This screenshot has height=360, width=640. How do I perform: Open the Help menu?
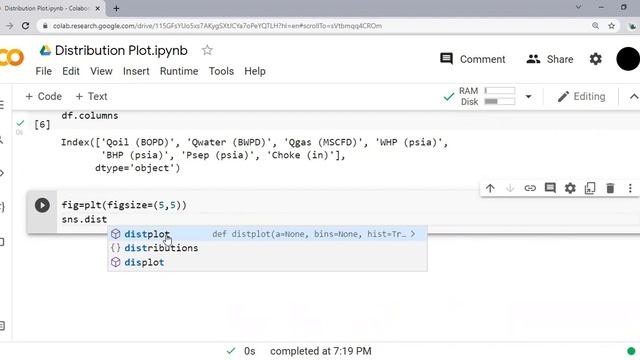tap(255, 71)
